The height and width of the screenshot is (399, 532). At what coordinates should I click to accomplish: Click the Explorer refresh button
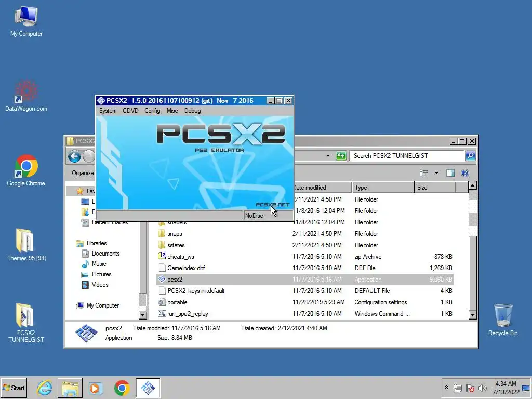point(341,156)
